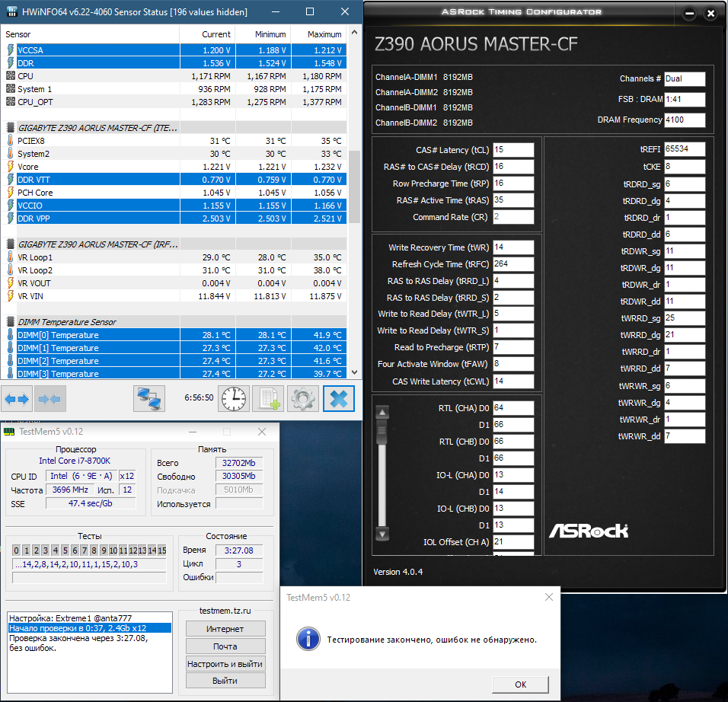Click the Интернет button in TestMem5
Viewport: 728px width, 702px height.
tap(225, 629)
